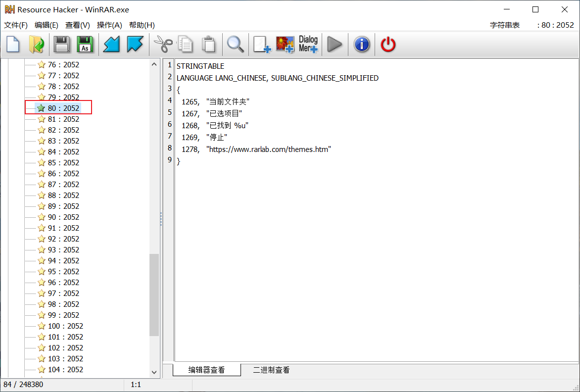The width and height of the screenshot is (580, 392).
Task: Switch to the 二进制查看 tab
Action: pyautogui.click(x=271, y=370)
